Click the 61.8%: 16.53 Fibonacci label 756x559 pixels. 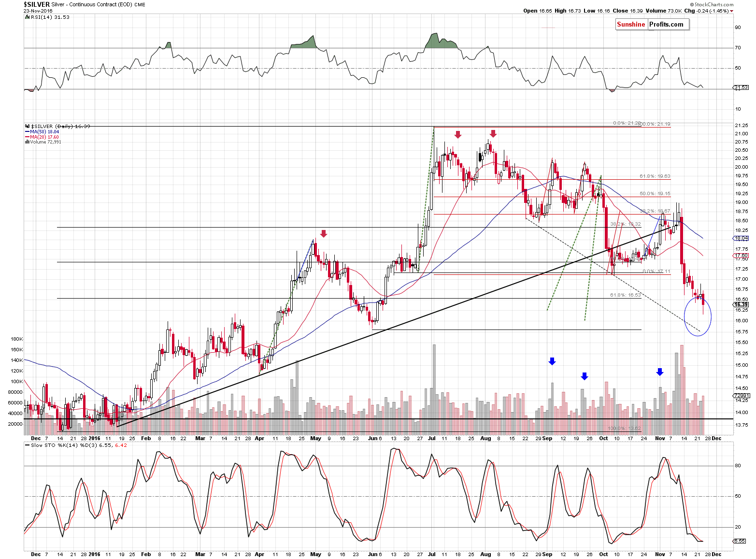[626, 295]
